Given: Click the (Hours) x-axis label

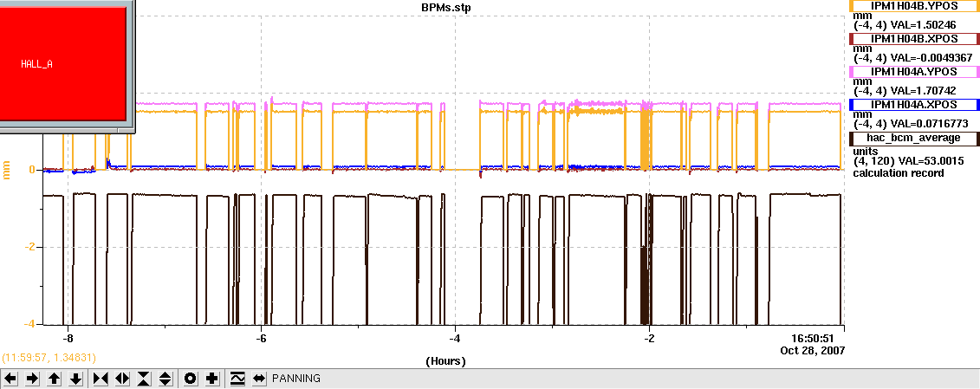Looking at the screenshot, I should (445, 361).
